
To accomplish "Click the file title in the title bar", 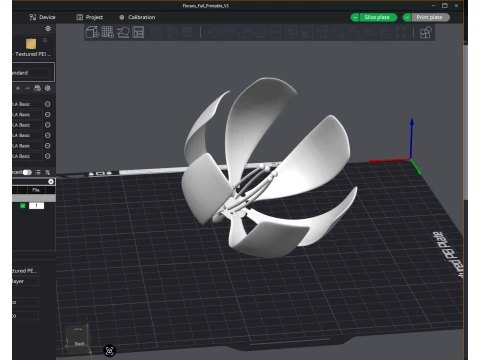I will [206, 6].
